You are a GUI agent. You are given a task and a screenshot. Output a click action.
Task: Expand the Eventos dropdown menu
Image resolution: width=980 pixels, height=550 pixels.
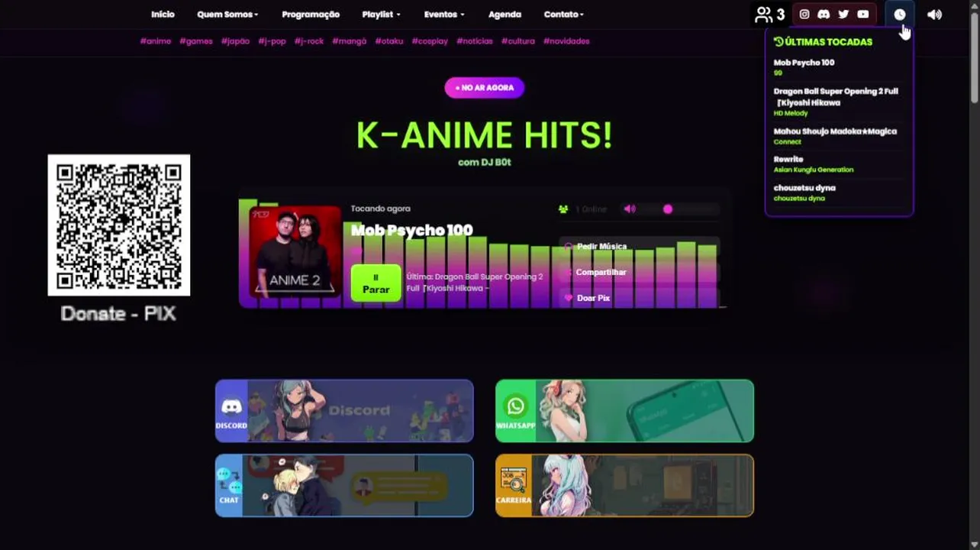pyautogui.click(x=443, y=15)
